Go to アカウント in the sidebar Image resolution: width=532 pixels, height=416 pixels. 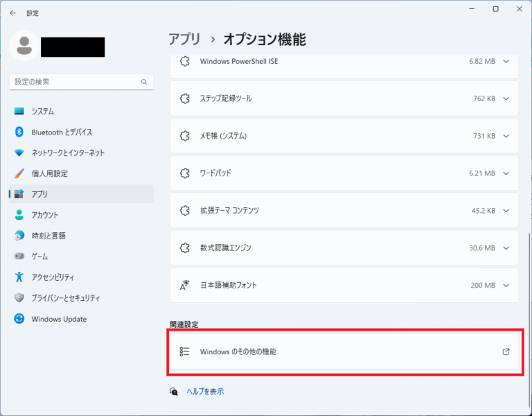(44, 215)
